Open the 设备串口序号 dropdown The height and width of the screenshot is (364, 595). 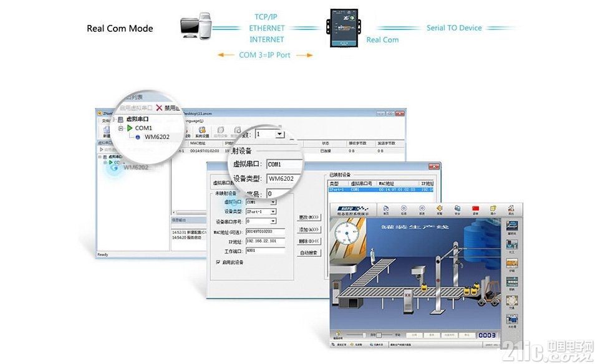(273, 221)
